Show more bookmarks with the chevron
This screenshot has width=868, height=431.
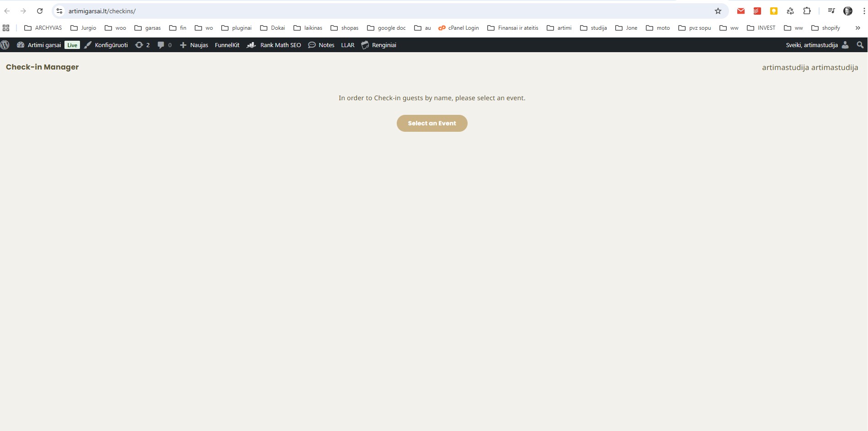click(857, 28)
